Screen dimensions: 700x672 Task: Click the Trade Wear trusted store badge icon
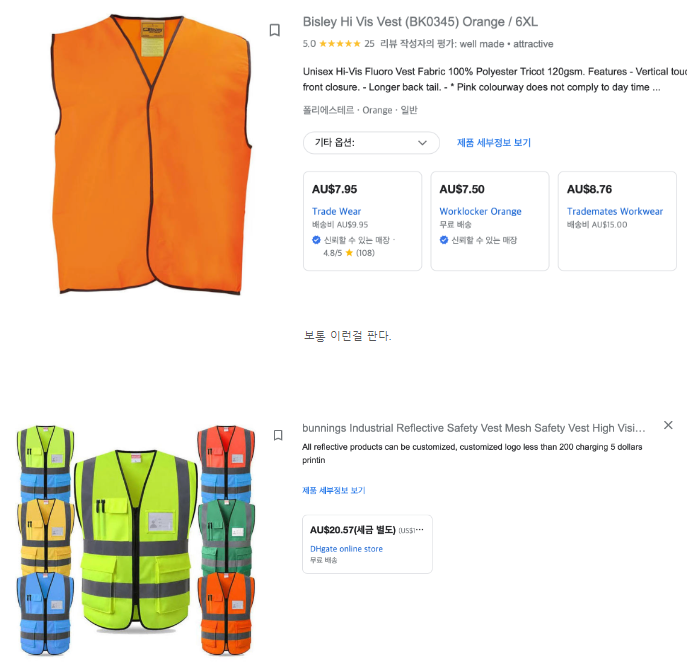point(316,240)
